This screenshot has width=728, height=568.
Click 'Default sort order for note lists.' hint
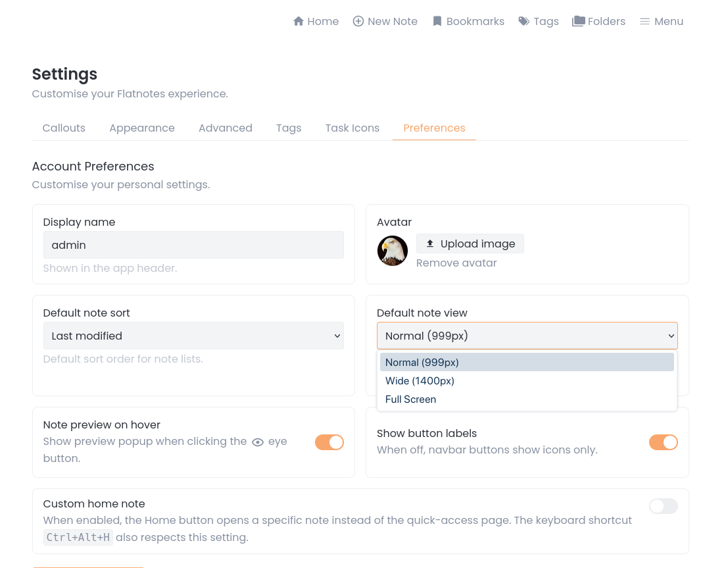tap(123, 359)
